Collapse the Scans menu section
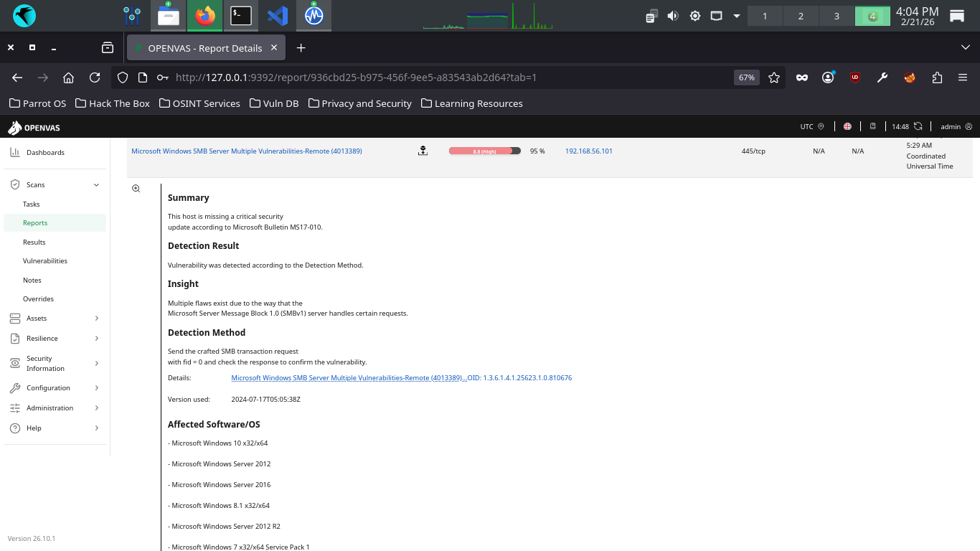This screenshot has width=980, height=551. [96, 185]
